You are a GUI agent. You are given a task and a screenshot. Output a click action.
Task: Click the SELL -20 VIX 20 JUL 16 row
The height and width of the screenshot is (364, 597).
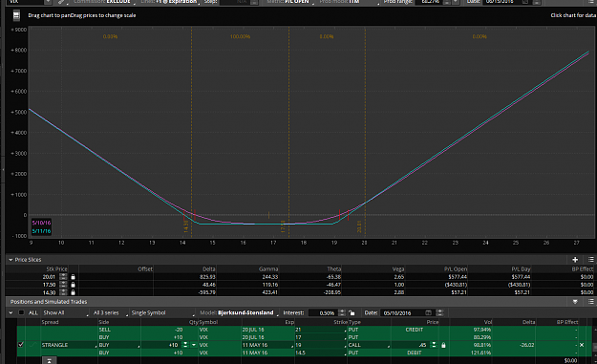(x=305, y=330)
